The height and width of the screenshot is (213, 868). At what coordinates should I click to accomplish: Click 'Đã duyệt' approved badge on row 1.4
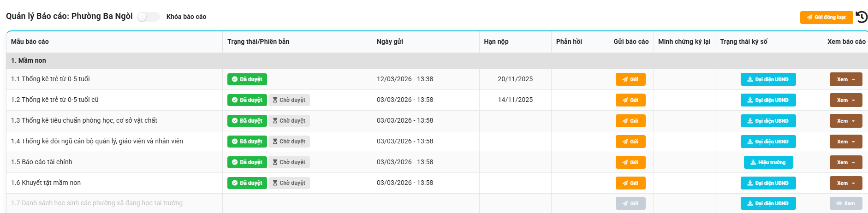[247, 142]
